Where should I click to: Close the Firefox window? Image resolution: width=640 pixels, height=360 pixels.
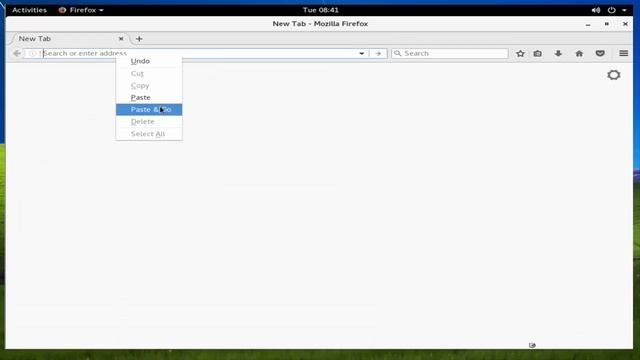tap(625, 24)
